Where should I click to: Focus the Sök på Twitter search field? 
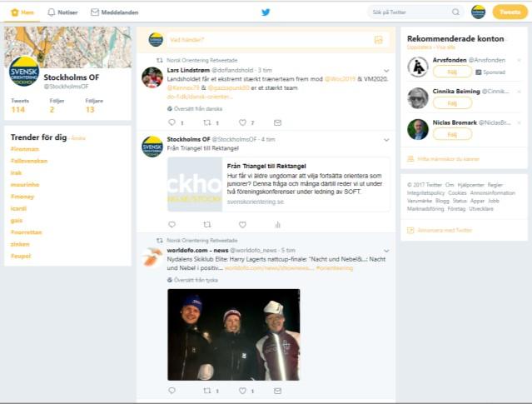click(x=415, y=12)
